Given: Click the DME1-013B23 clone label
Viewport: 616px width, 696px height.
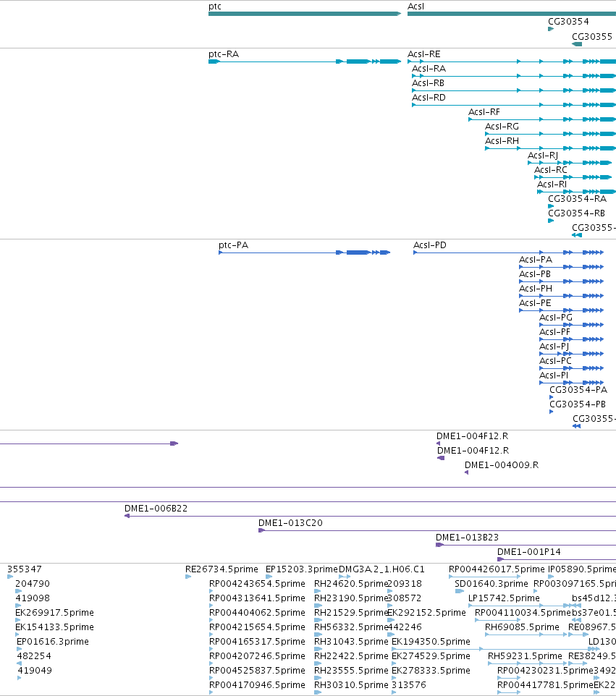Looking at the screenshot, I should click(x=467, y=537).
